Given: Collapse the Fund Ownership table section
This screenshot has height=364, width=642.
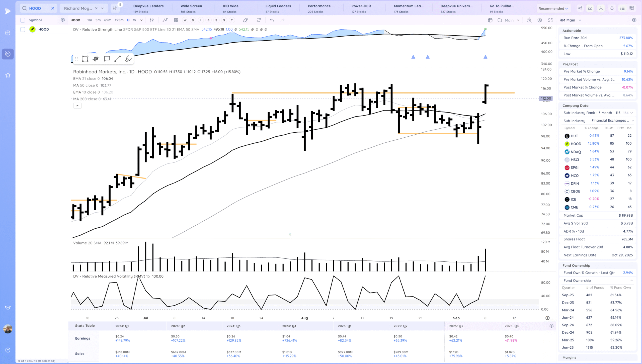Looking at the screenshot, I should 631,281.
